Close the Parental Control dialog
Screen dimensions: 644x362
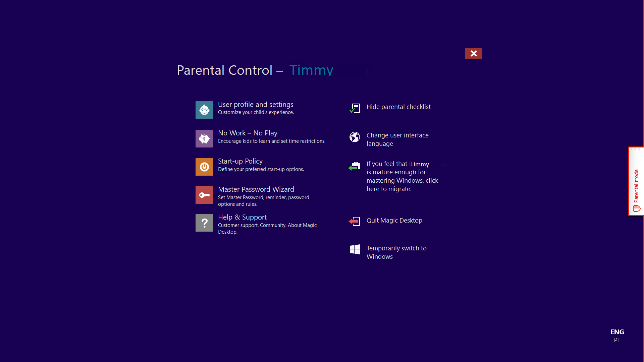click(x=473, y=54)
